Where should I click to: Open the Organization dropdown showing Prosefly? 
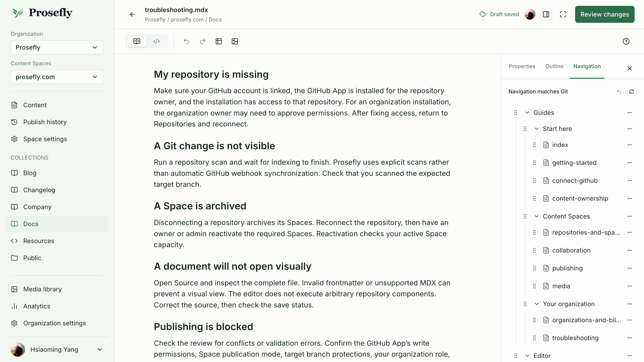click(x=57, y=47)
